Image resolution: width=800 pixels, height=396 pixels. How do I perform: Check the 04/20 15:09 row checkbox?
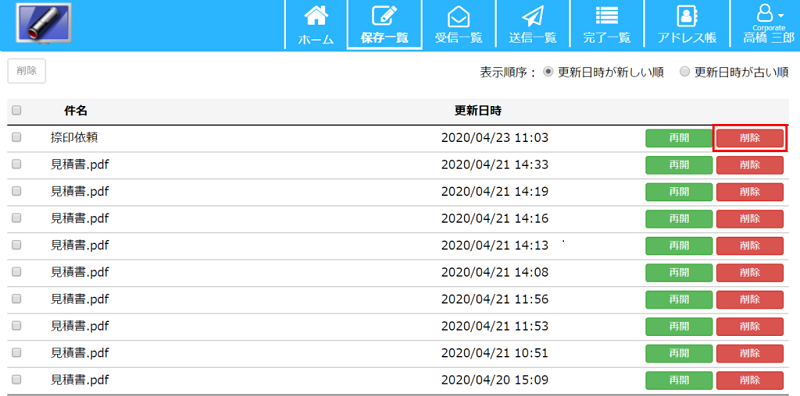click(16, 380)
